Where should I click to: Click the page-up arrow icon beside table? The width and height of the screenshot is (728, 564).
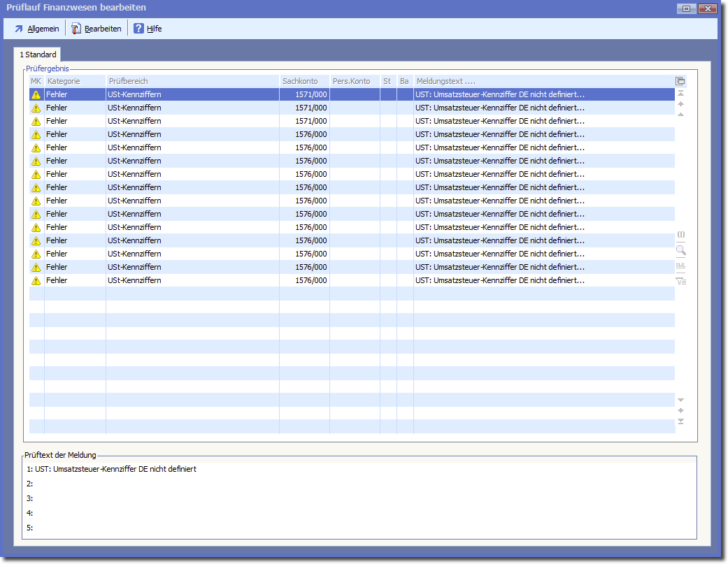[x=680, y=104]
